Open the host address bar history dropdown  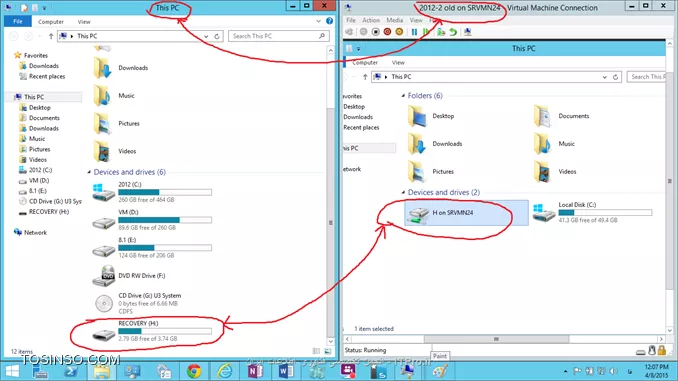coord(206,36)
